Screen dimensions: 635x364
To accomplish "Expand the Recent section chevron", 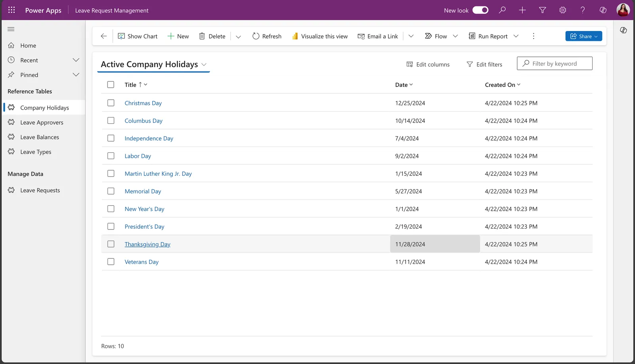I will [x=76, y=60].
